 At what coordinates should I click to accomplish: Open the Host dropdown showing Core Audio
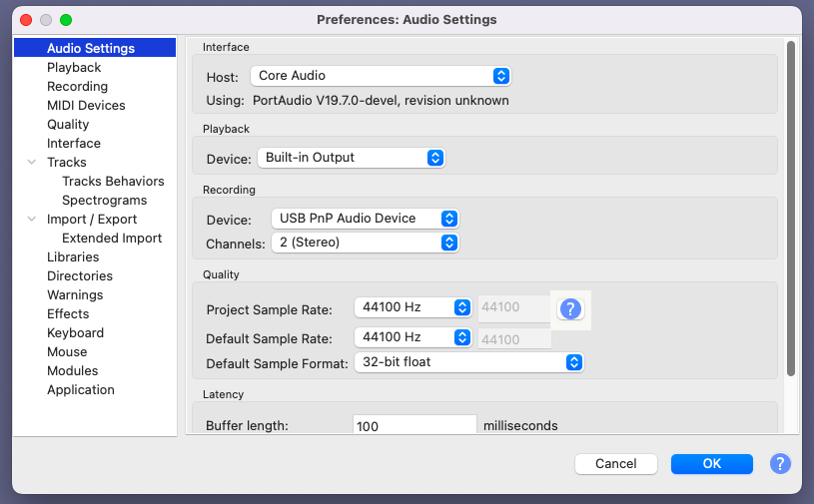(x=380, y=76)
